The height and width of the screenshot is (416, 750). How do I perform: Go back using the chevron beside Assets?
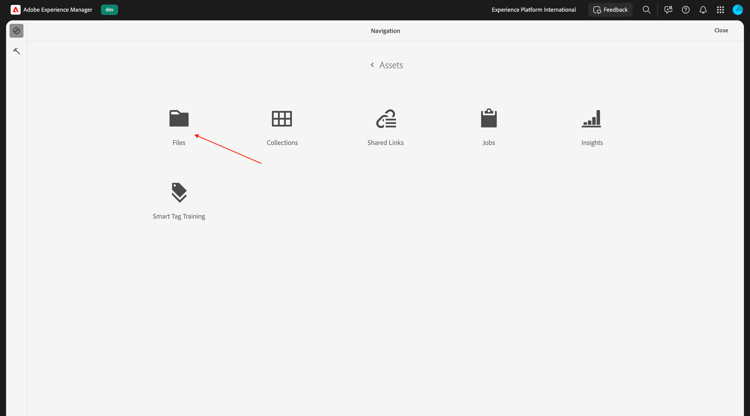(x=372, y=65)
